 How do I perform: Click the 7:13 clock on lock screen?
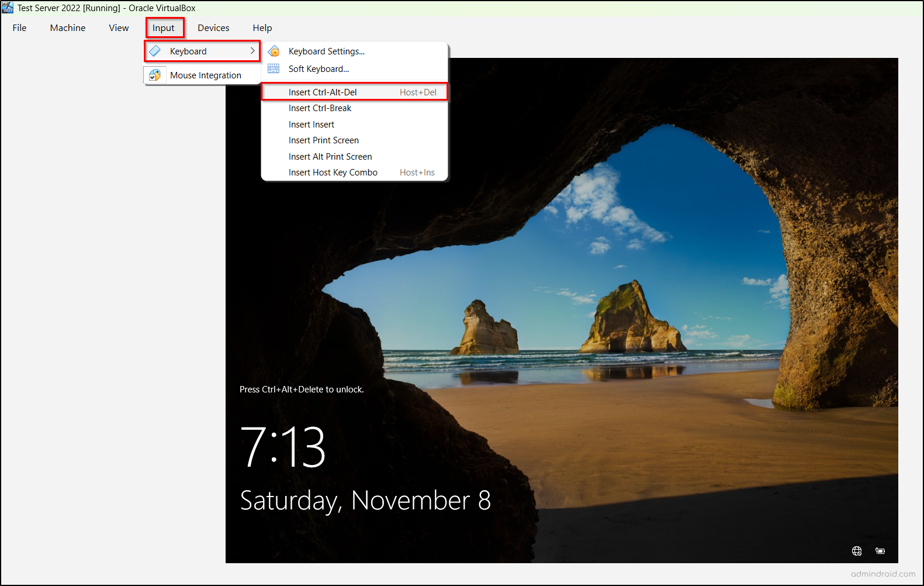[x=283, y=447]
